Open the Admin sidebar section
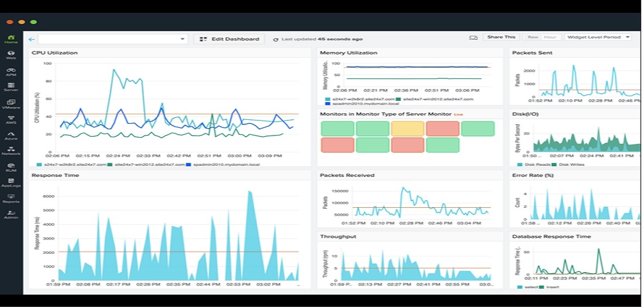Screen dimensions: 644x308 tap(11, 215)
